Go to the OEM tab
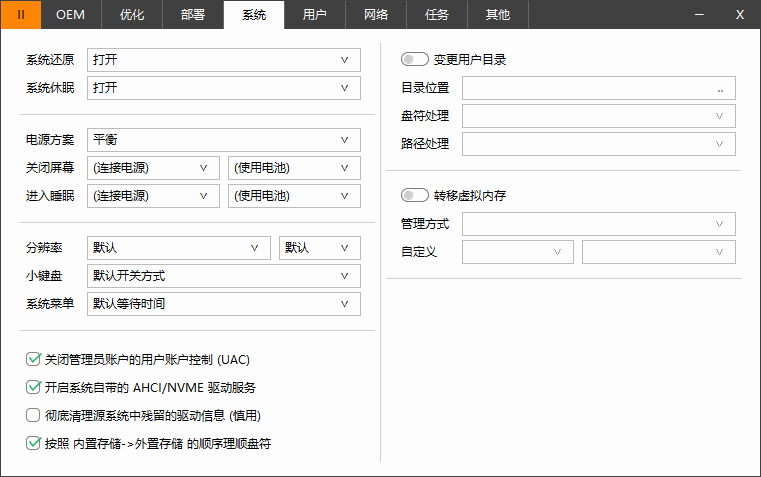Viewport: 761px width, 477px height. click(x=71, y=14)
